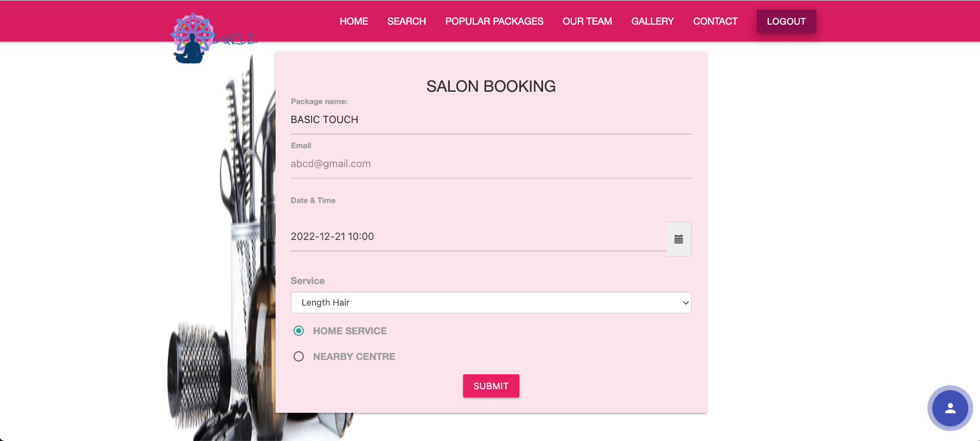
Task: Open the Our Team page
Action: (587, 21)
